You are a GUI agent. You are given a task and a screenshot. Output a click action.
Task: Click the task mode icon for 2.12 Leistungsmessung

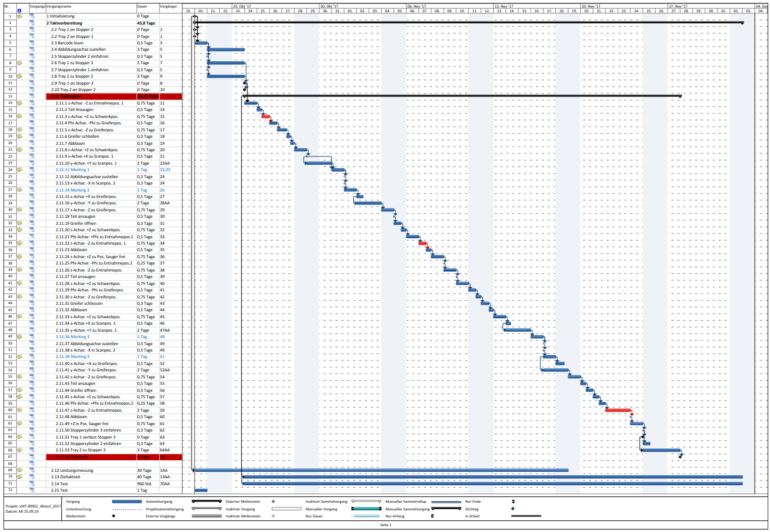coord(32,470)
